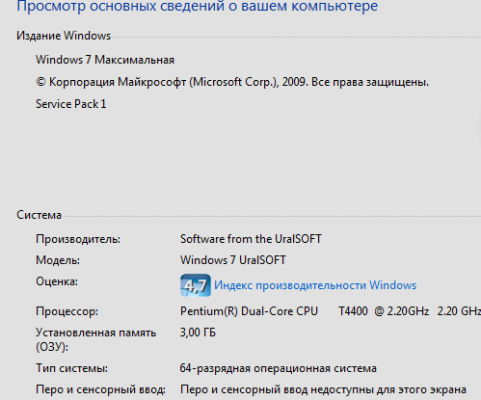Click the Установленная память (ОЗУ) label
This screenshot has width=481, height=400.
(x=96, y=340)
